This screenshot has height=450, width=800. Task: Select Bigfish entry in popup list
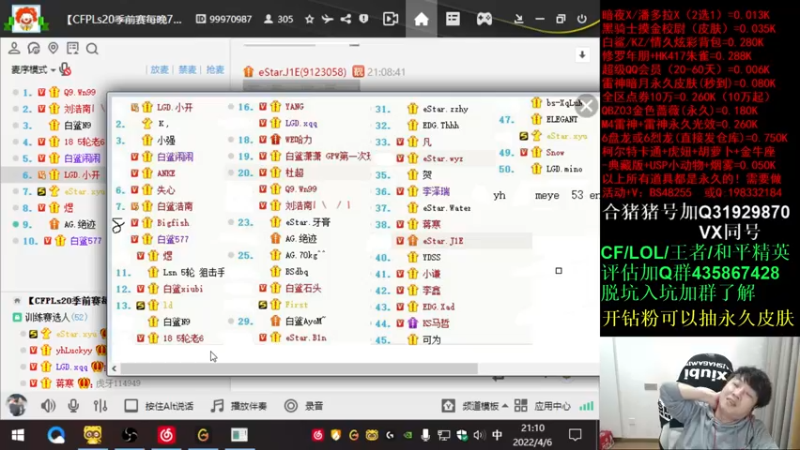(x=173, y=223)
